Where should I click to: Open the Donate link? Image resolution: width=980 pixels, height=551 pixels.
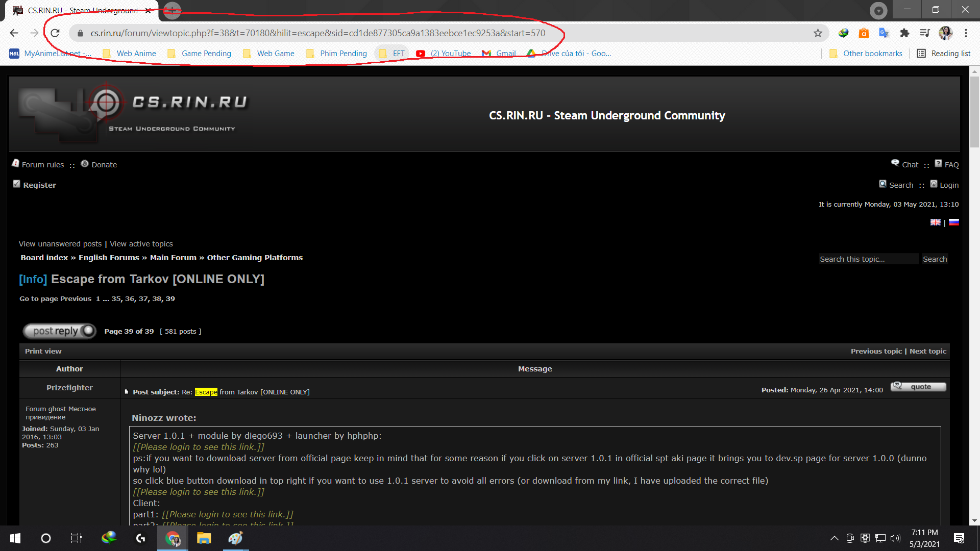(104, 165)
